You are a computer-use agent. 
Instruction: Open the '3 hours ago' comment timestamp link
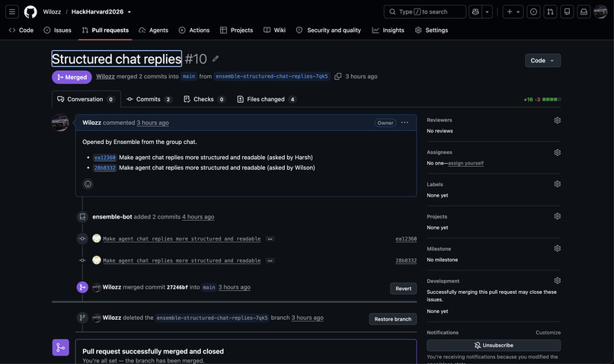click(152, 123)
